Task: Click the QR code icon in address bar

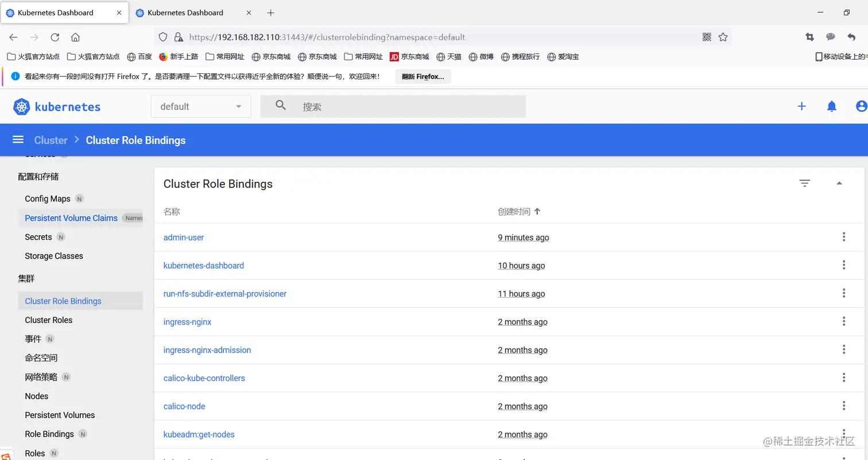Action: (707, 37)
